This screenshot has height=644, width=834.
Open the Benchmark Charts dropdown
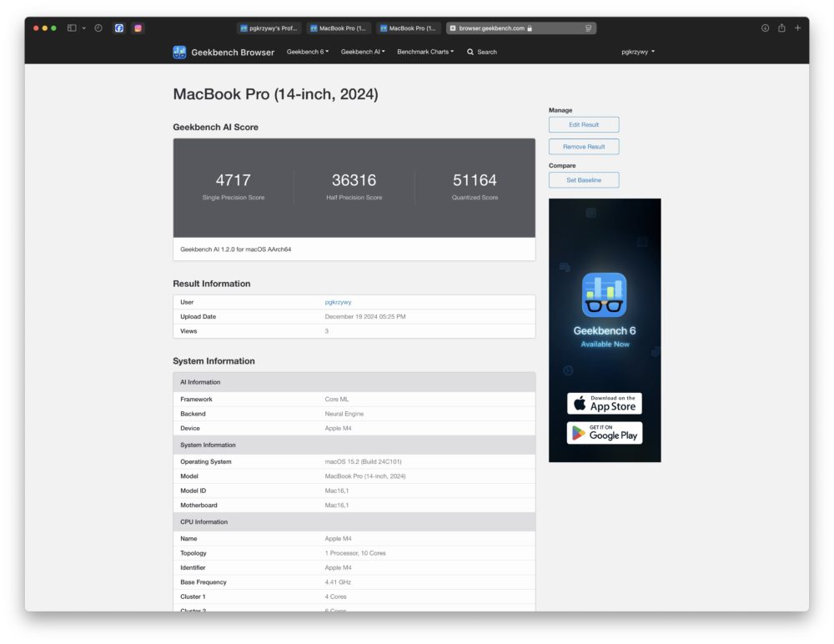tap(425, 53)
